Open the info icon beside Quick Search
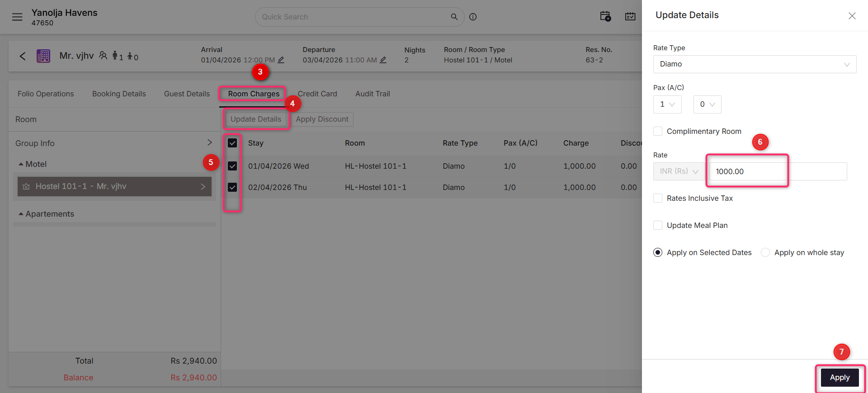Screen dimensions: 868x393 473,17
